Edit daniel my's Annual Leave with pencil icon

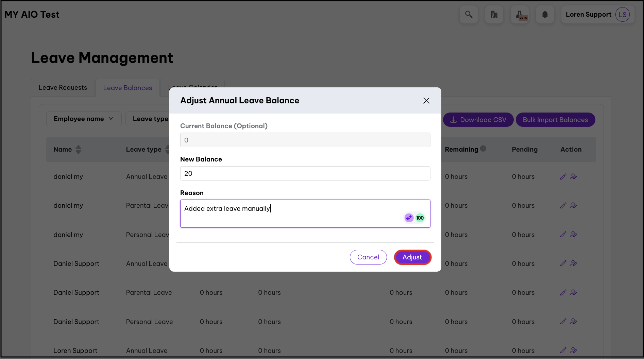point(563,176)
